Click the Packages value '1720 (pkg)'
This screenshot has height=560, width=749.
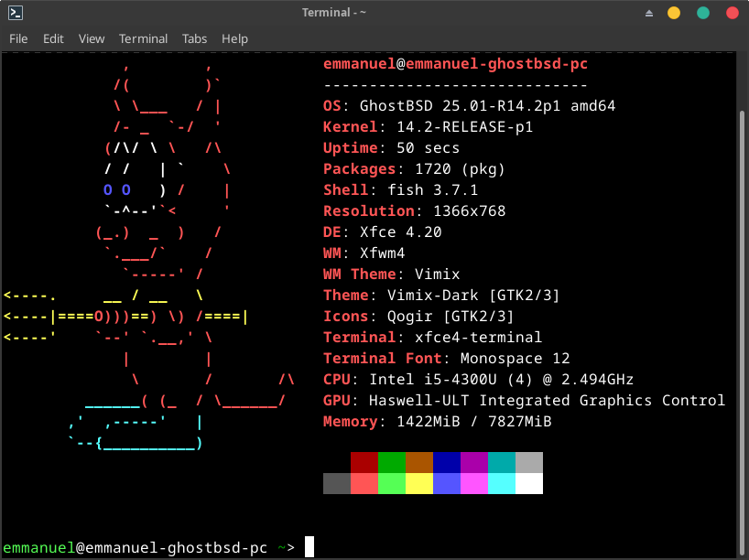[460, 169]
